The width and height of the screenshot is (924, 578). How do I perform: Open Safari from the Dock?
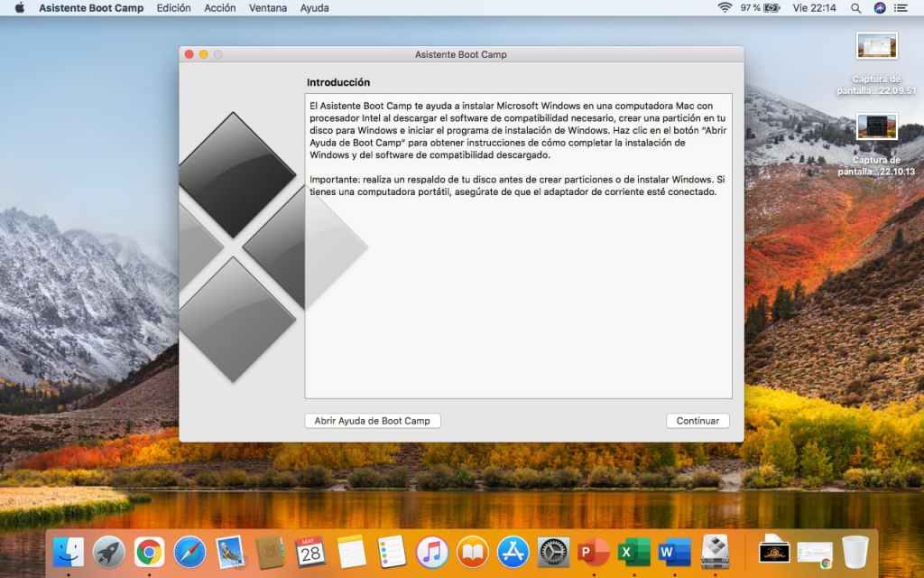[189, 551]
